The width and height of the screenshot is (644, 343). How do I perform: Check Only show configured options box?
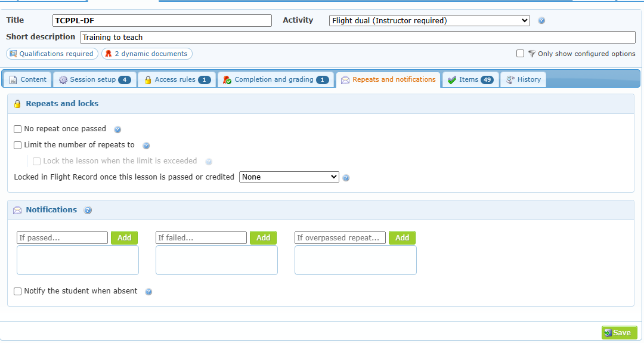point(520,54)
